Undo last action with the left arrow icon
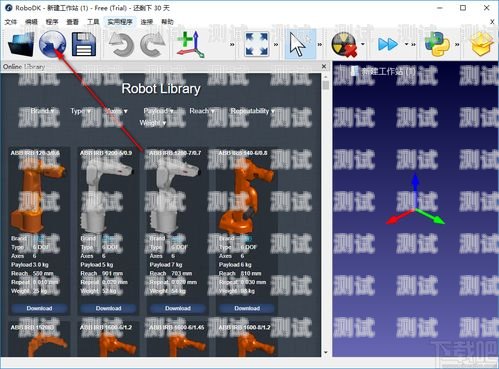The width and height of the screenshot is (499, 369). pyautogui.click(x=121, y=44)
